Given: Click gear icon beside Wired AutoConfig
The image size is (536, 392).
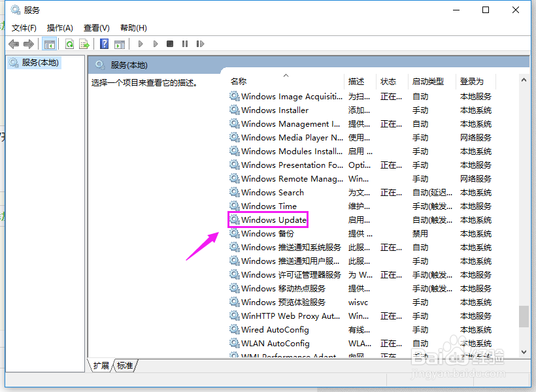Looking at the screenshot, I should [x=234, y=329].
